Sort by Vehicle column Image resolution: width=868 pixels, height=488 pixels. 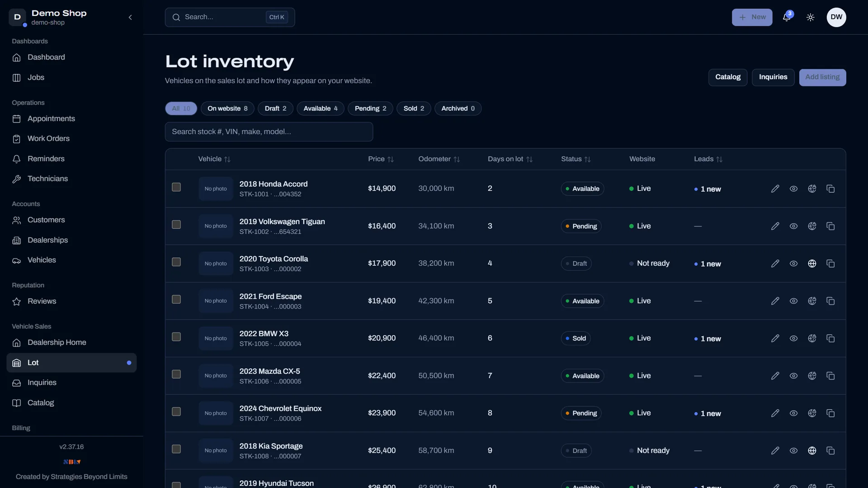(214, 159)
